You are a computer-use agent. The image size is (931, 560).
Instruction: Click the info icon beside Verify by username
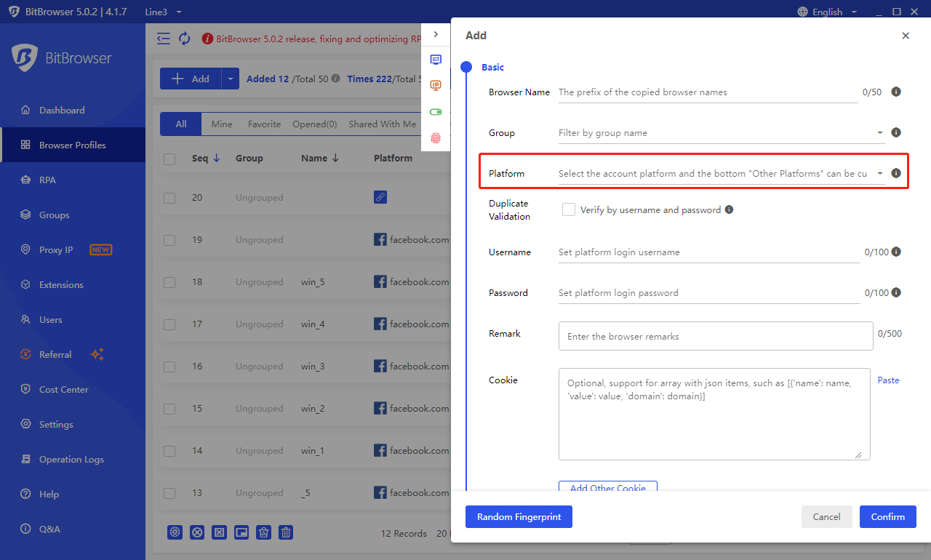729,210
